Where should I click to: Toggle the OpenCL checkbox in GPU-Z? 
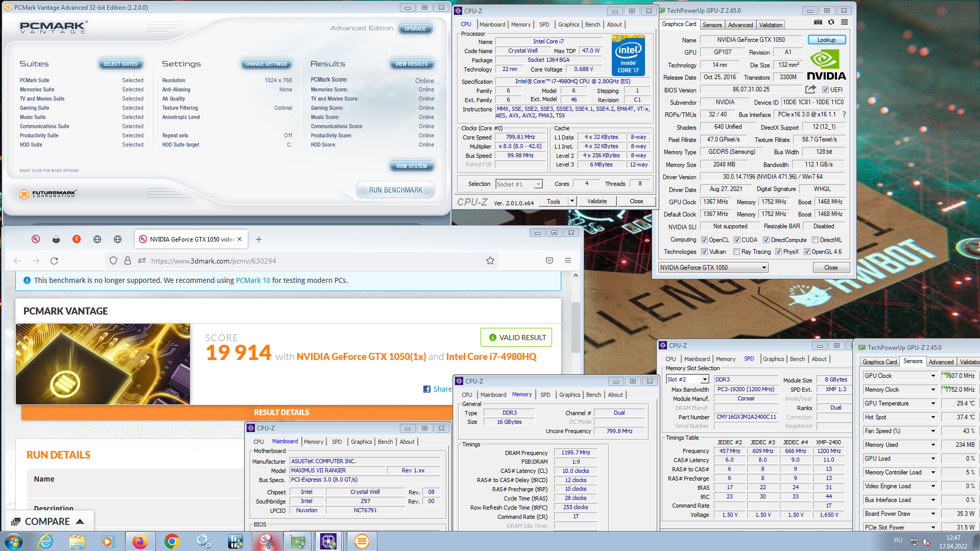coord(705,240)
